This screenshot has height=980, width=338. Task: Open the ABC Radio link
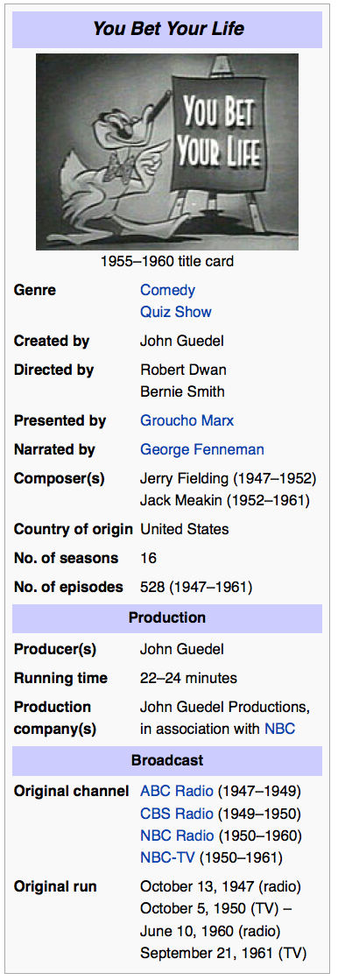tap(177, 791)
